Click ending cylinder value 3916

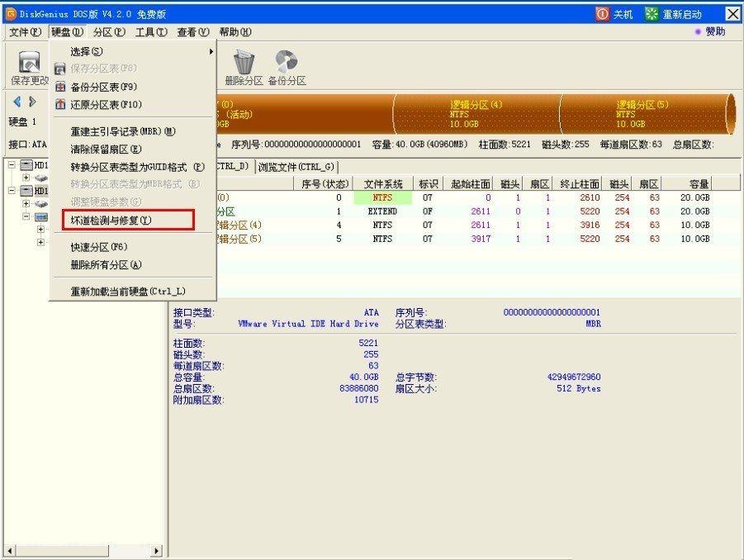(590, 225)
